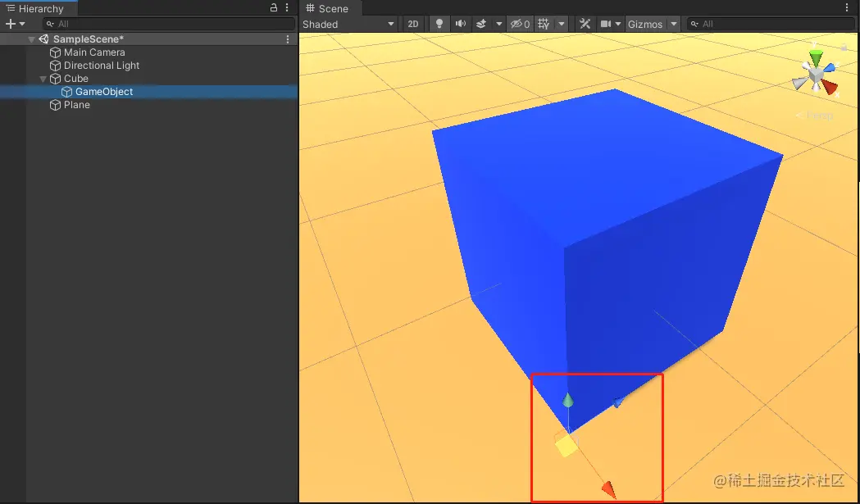
Task: Open the grid settings dropdown arrow
Action: tap(561, 24)
